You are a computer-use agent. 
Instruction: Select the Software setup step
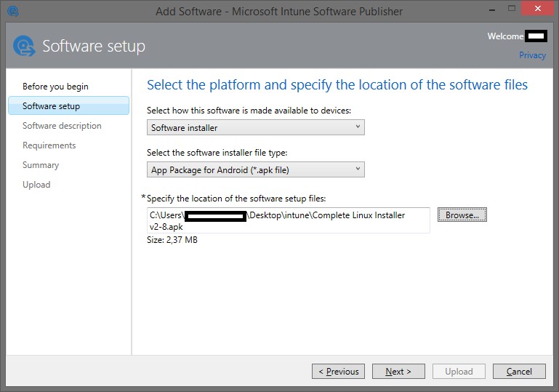68,106
